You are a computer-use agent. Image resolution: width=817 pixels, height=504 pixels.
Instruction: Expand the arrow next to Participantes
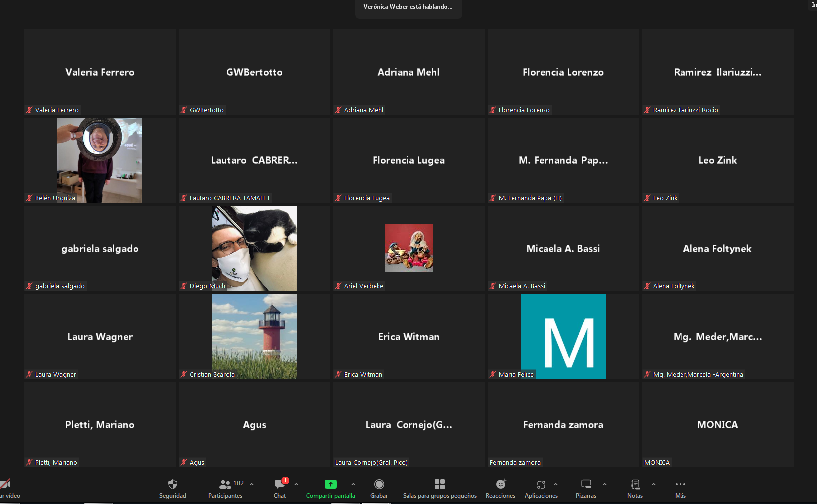click(252, 484)
